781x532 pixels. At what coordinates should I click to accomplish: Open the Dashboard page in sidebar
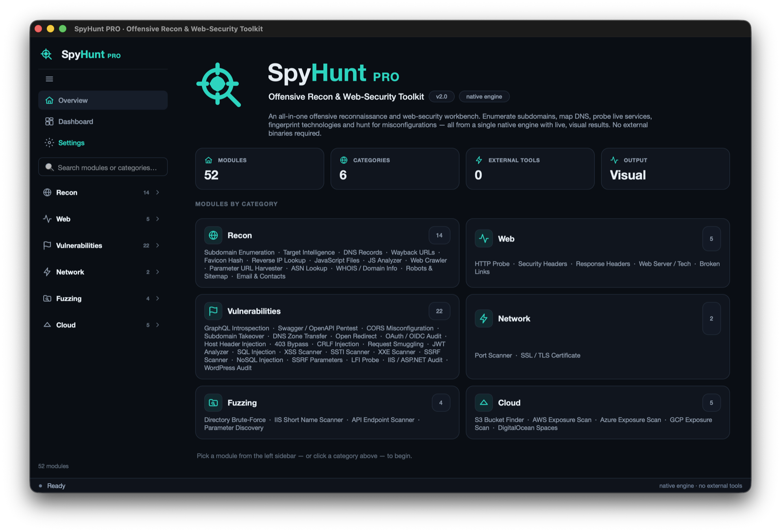(103, 121)
